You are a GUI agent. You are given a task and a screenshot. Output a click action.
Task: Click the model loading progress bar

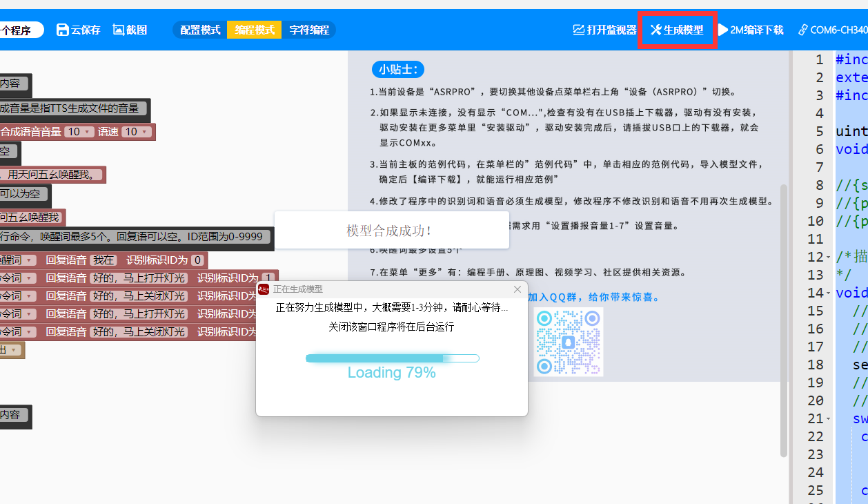pos(392,358)
